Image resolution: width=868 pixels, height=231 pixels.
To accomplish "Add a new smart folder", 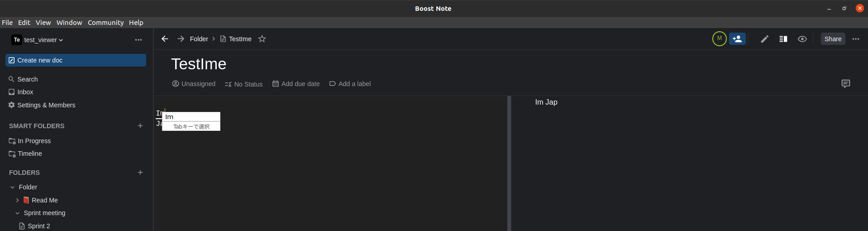I will 140,126.
